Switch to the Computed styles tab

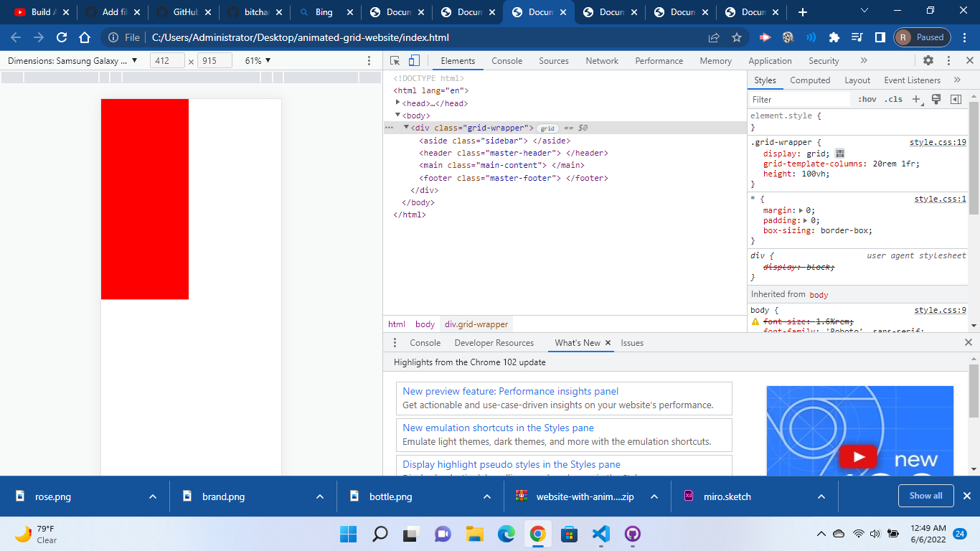tap(810, 80)
